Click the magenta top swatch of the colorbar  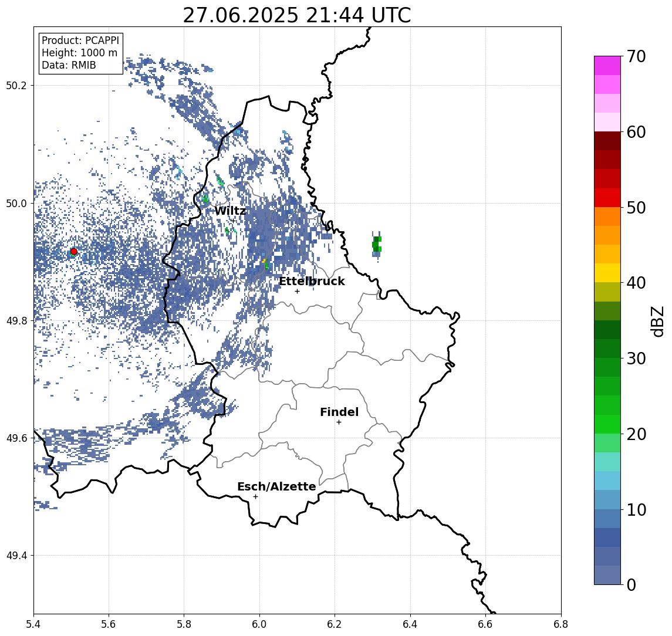click(x=607, y=66)
